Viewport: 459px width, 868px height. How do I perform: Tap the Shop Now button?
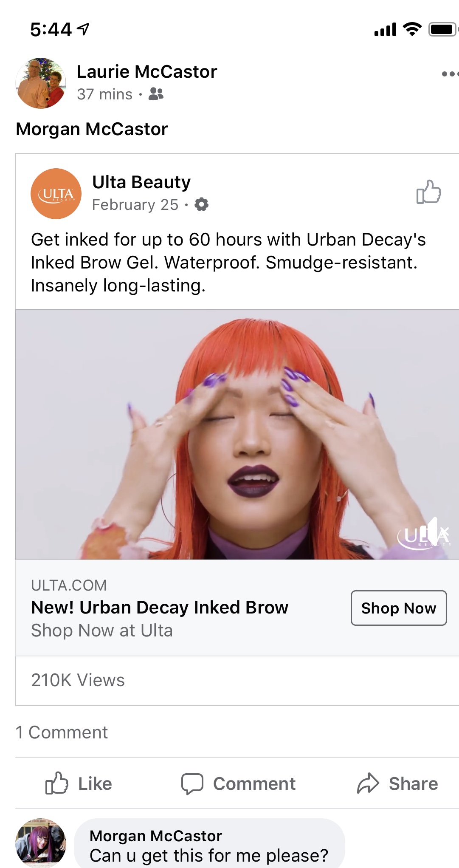click(399, 608)
